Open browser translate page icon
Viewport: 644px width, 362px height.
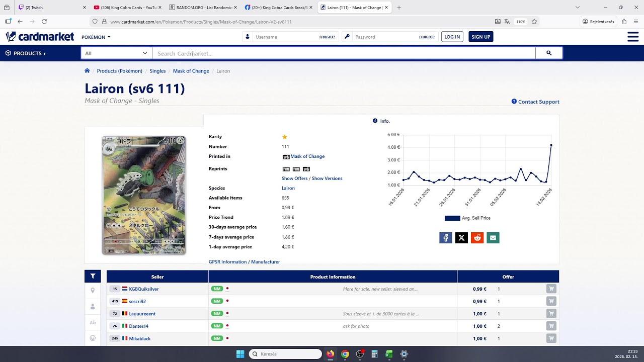pyautogui.click(x=507, y=22)
